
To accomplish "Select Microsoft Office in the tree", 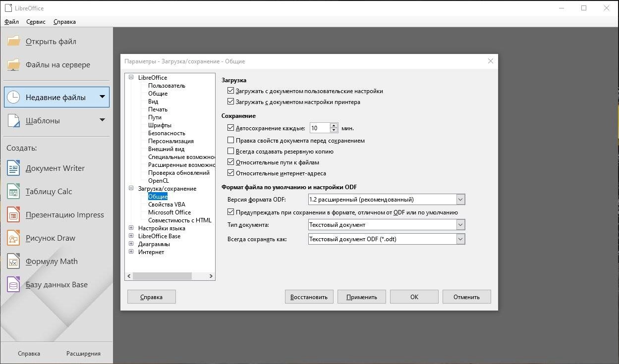I will click(169, 212).
